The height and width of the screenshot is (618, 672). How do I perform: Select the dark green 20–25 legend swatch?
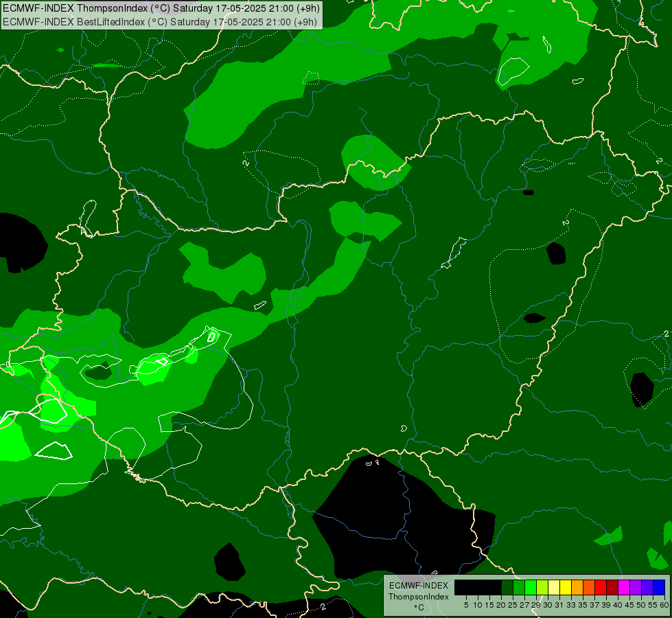coord(507,588)
